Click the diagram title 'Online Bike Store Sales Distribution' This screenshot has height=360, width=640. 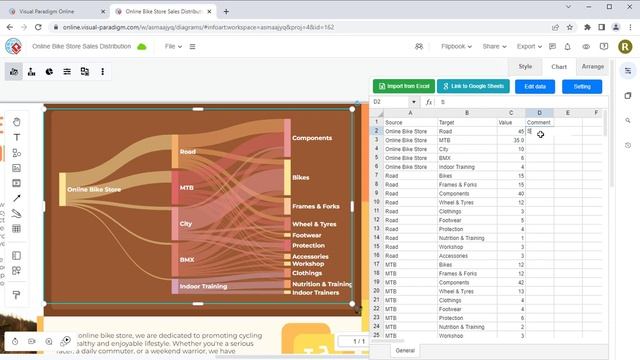82,47
